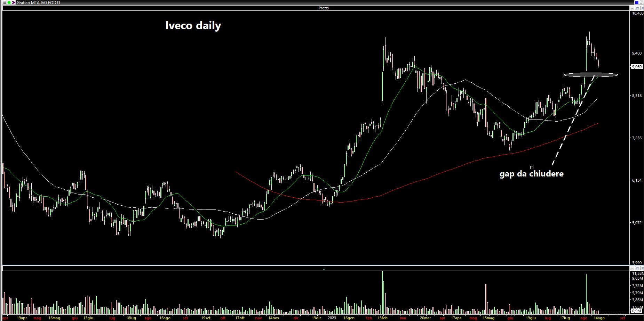
Task: Click the current price label 9,060
Action: (637, 67)
